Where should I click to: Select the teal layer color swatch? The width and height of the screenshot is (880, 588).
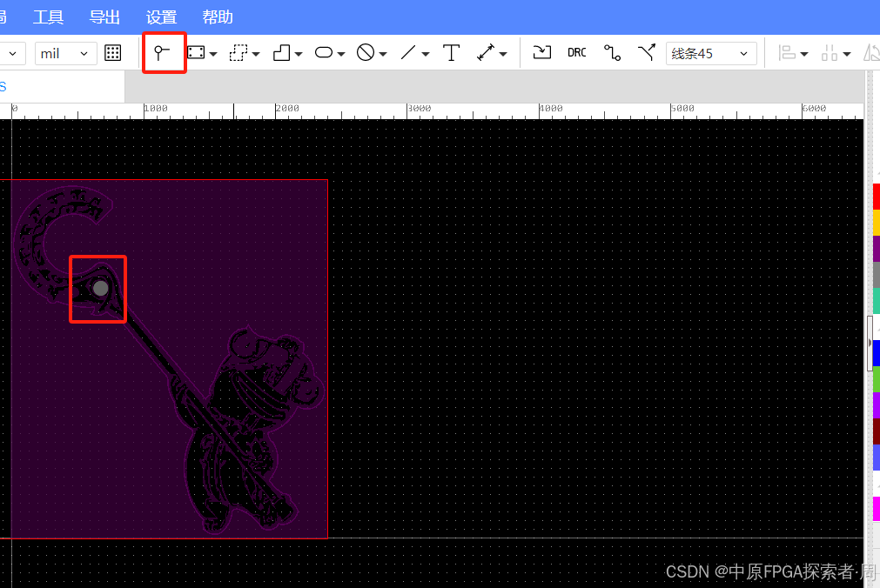coord(876,301)
